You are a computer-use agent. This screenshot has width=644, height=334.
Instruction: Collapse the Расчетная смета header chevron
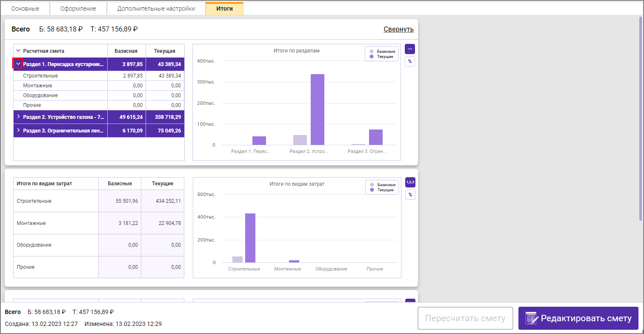(18, 51)
